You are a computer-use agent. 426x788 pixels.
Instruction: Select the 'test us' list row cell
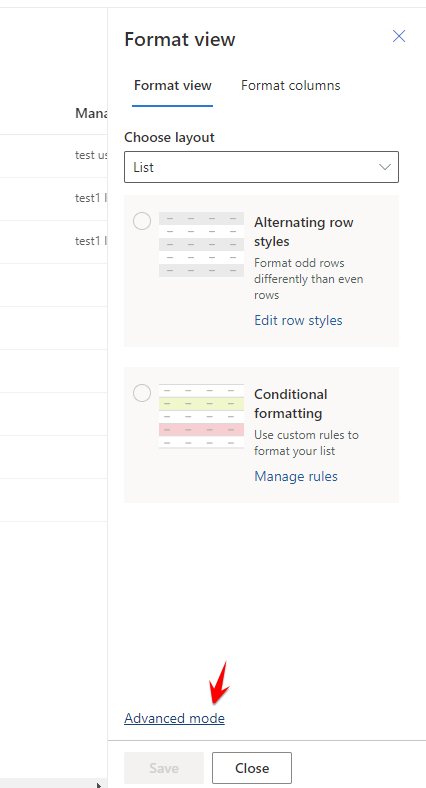(x=91, y=155)
